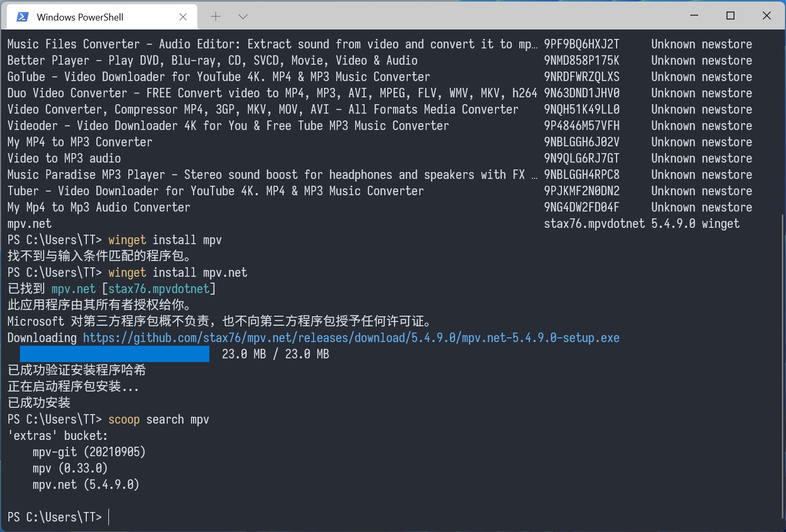
Task: Click 'Unknown newstore' in the GoTube row
Action: 702,77
